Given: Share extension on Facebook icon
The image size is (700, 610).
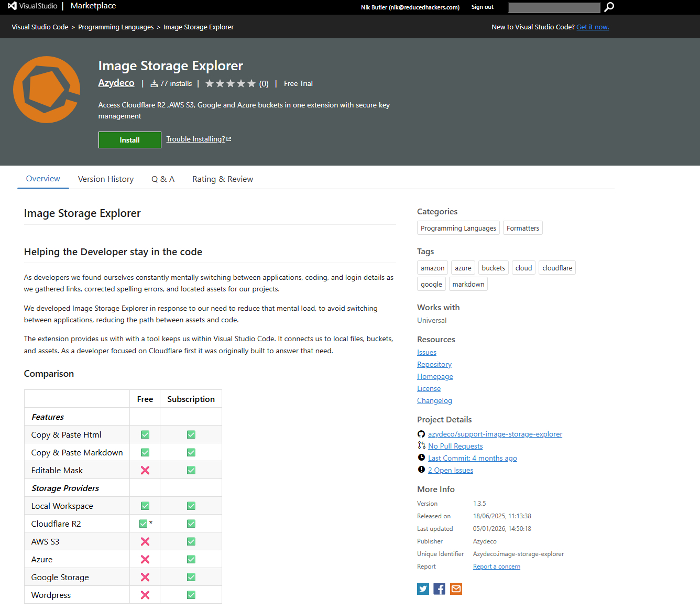Looking at the screenshot, I should coord(440,589).
